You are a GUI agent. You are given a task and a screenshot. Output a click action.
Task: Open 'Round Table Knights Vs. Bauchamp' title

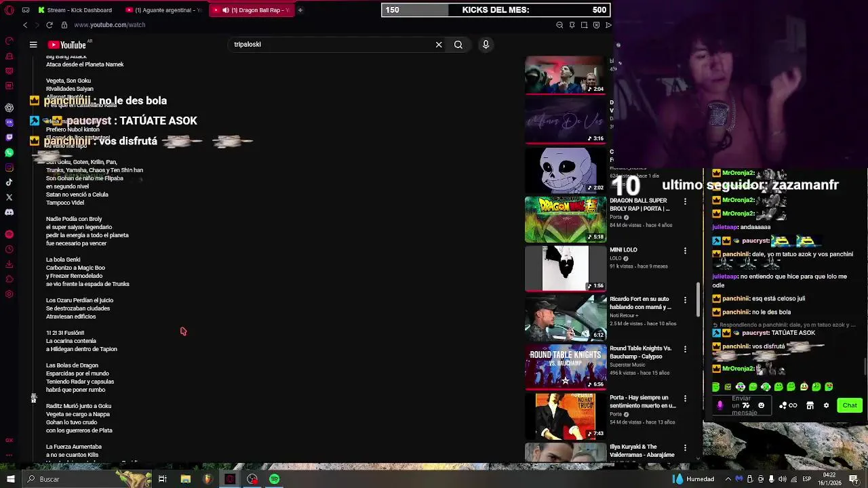coord(640,352)
